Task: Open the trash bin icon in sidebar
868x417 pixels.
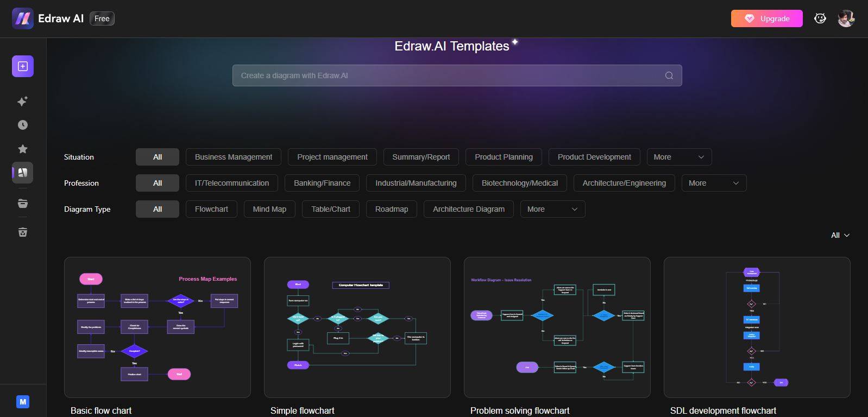Action: pyautogui.click(x=23, y=232)
